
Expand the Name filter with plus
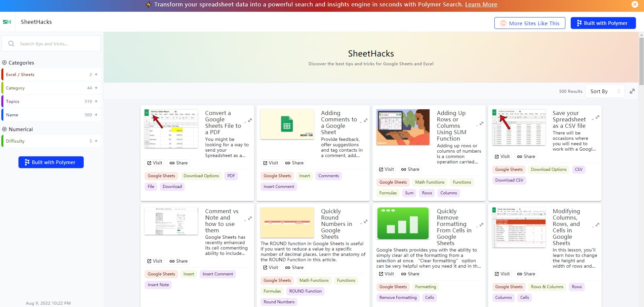click(96, 115)
